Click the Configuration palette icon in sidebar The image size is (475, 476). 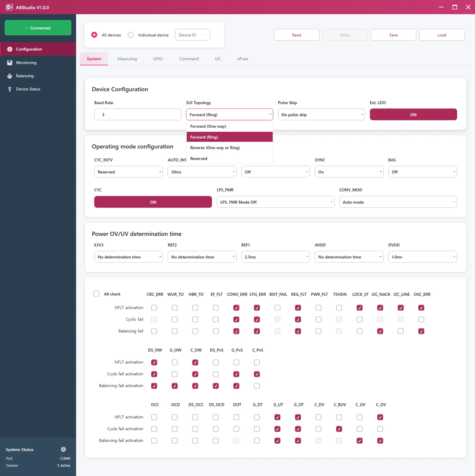tap(10, 49)
